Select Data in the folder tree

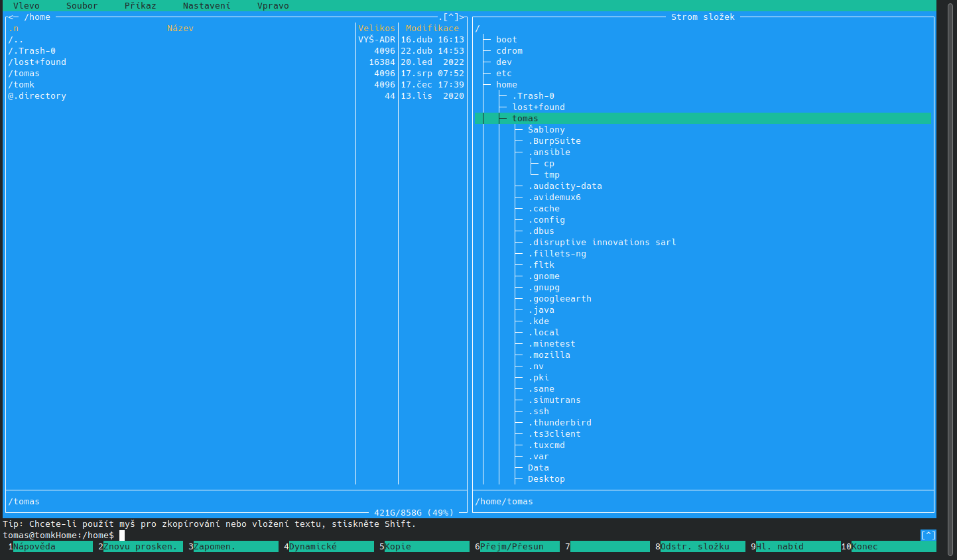pyautogui.click(x=539, y=468)
